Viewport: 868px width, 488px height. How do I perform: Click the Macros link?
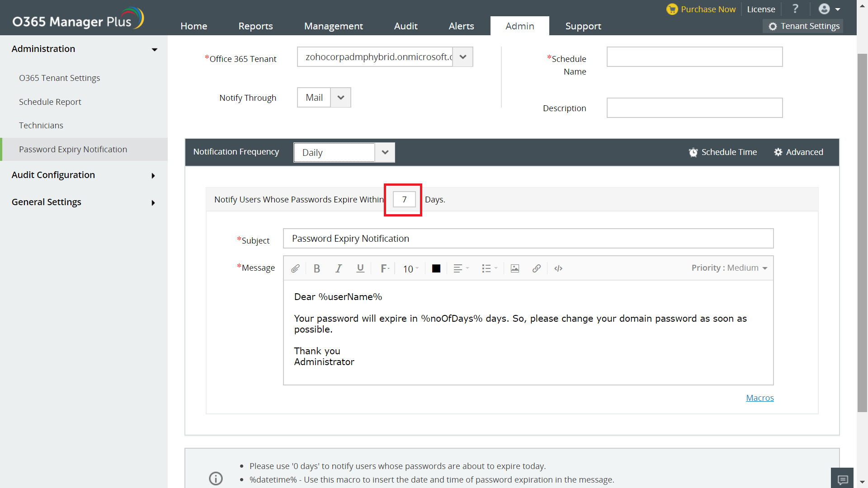(759, 398)
